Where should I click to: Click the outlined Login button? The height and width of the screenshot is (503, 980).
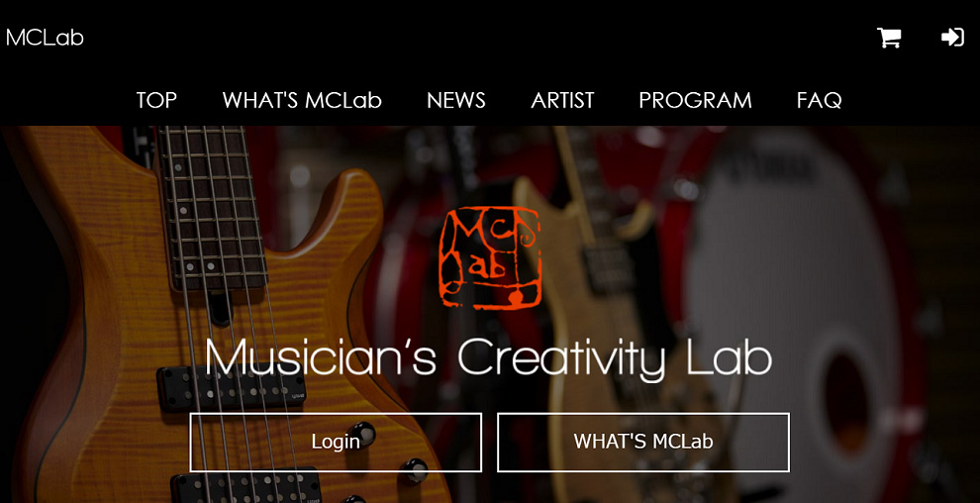pos(336,442)
